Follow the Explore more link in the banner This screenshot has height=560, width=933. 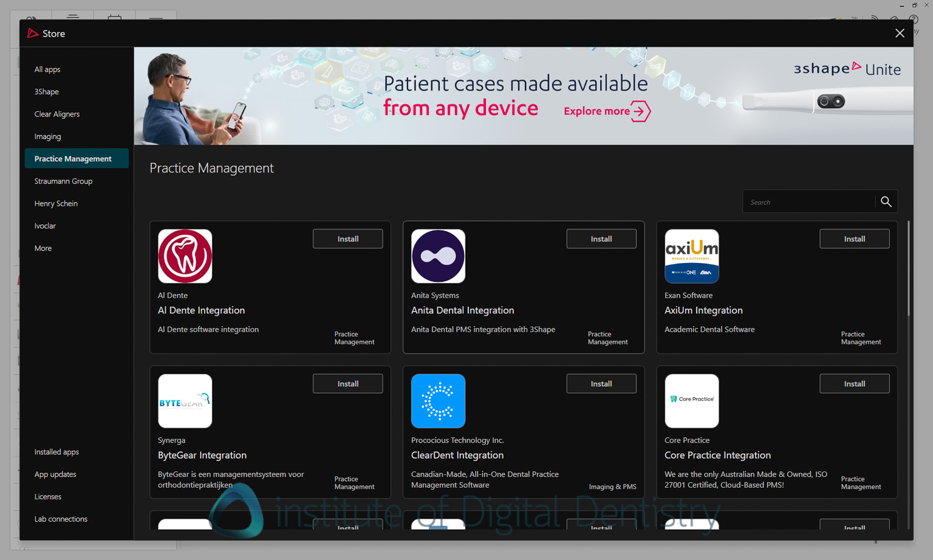click(x=606, y=111)
